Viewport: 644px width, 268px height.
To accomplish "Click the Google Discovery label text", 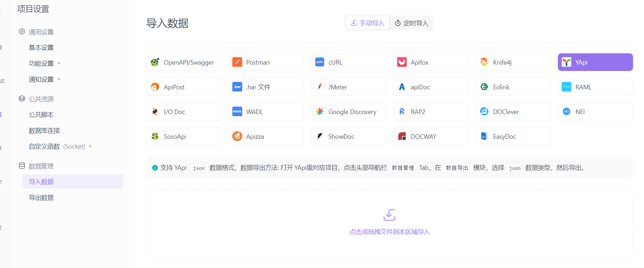I will (x=352, y=112).
